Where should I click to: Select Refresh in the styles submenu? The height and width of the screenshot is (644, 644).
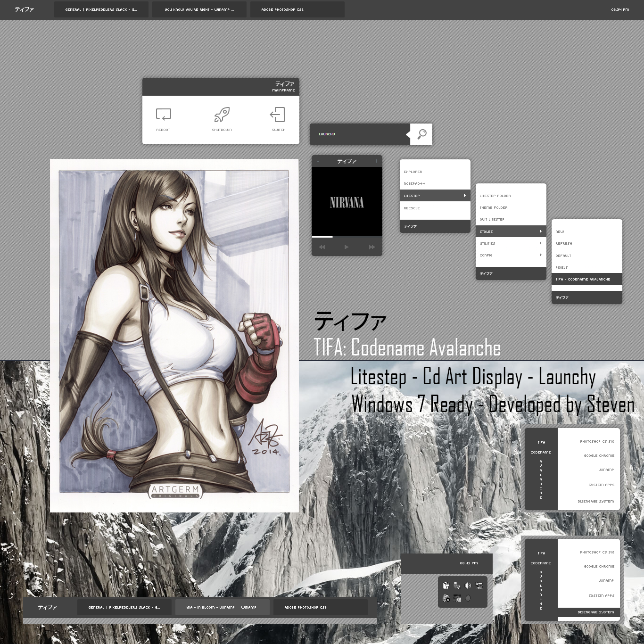point(587,243)
